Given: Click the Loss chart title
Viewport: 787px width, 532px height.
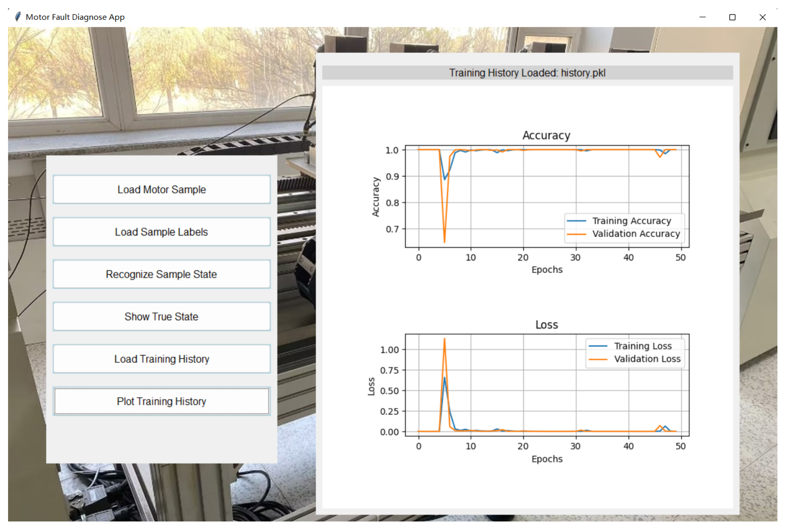Looking at the screenshot, I should (546, 324).
